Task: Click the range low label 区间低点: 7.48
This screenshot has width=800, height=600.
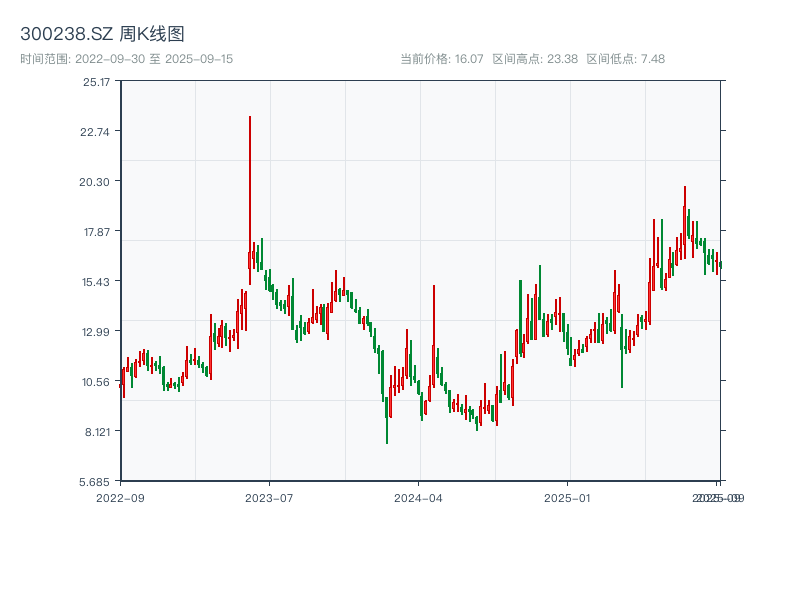Action: coord(626,59)
